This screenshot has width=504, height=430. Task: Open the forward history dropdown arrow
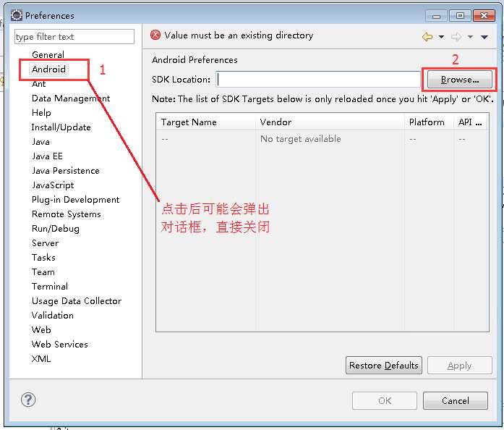click(x=470, y=37)
